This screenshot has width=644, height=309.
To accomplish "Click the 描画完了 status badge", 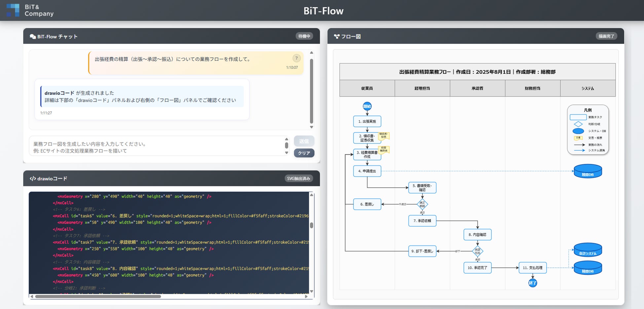I will point(606,36).
